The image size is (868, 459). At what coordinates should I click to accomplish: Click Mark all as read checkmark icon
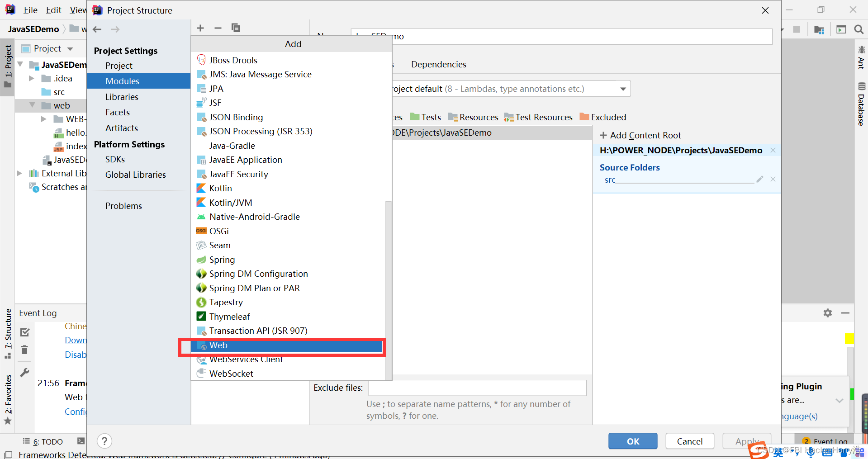pos(25,332)
